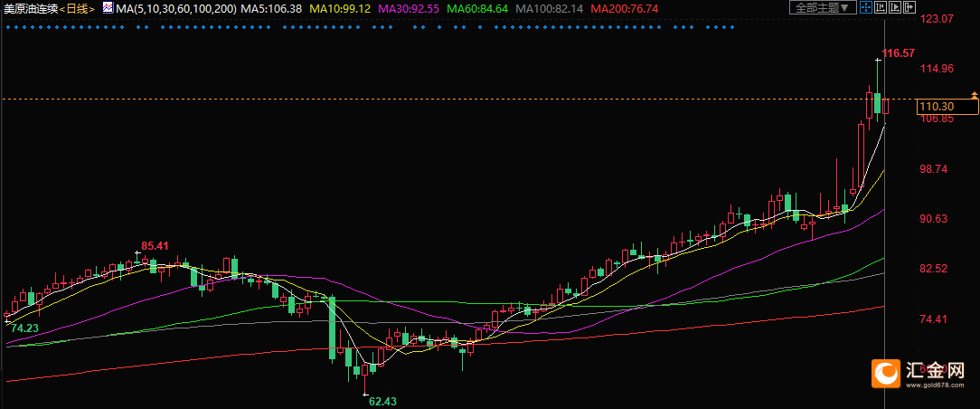This screenshot has width=980, height=409.
Task: Open the 全部主题 dropdown
Action: point(823,7)
